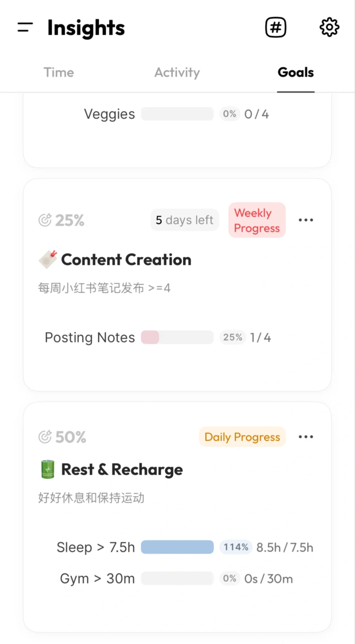Tap the Content Creation tag emoji icon
The image size is (355, 644).
pyautogui.click(x=48, y=259)
